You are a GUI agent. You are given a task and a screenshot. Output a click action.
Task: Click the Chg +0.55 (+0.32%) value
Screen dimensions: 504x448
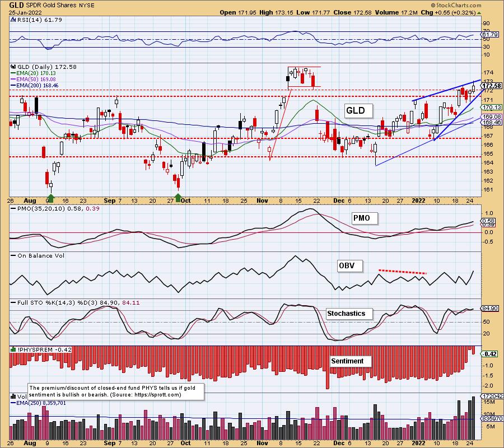[x=448, y=12]
